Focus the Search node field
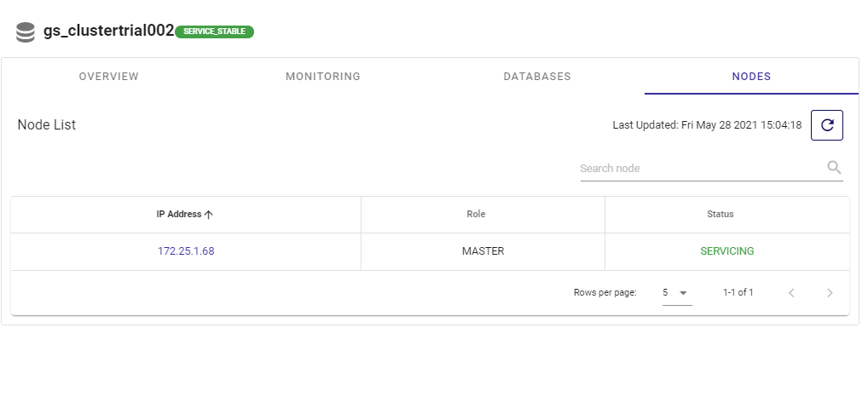 pos(699,169)
